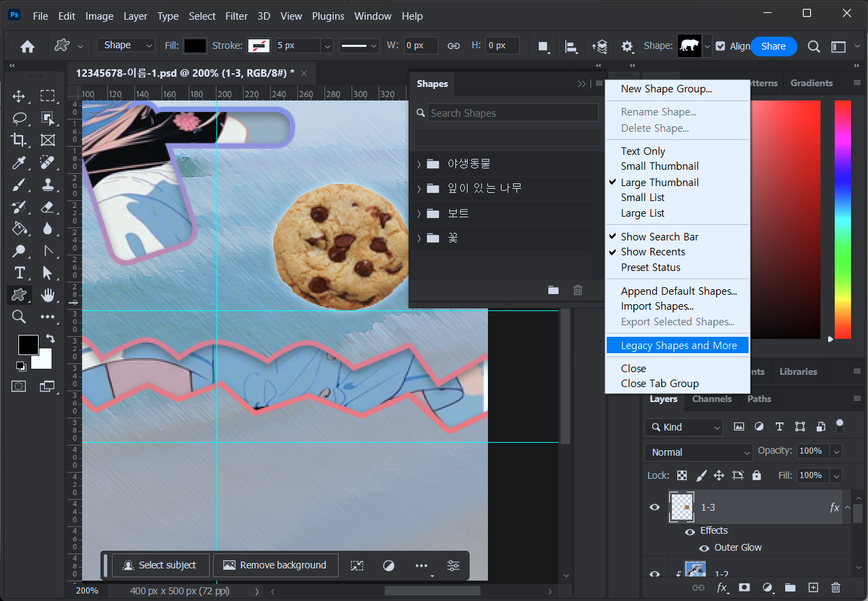The height and width of the screenshot is (601, 868).
Task: Expand the 꽃 shape group
Action: pos(419,238)
